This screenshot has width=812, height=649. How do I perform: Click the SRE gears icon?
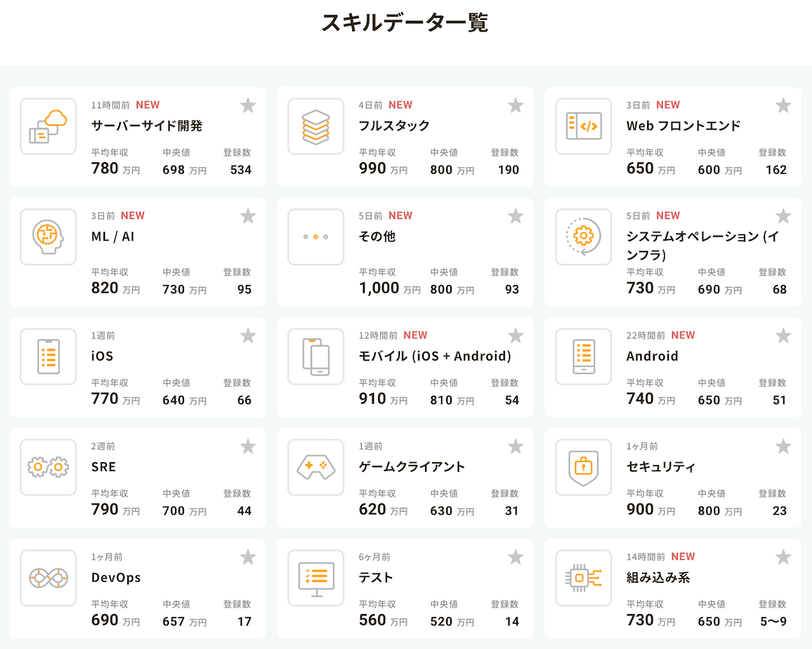48,467
